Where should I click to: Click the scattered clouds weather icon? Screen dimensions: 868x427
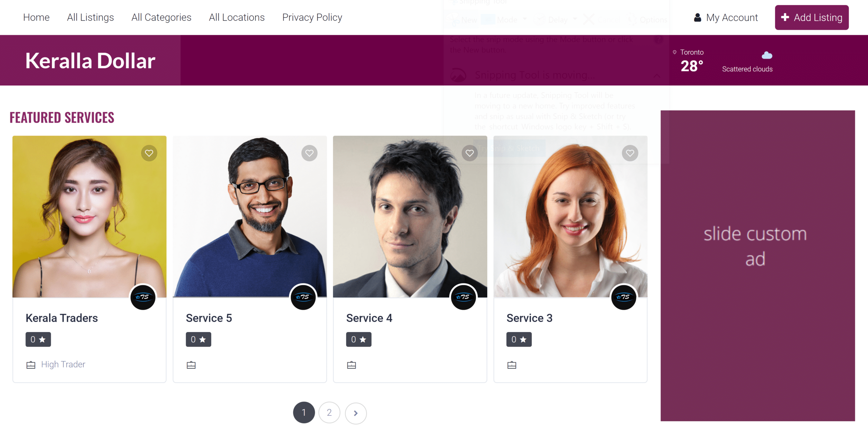pos(767,55)
